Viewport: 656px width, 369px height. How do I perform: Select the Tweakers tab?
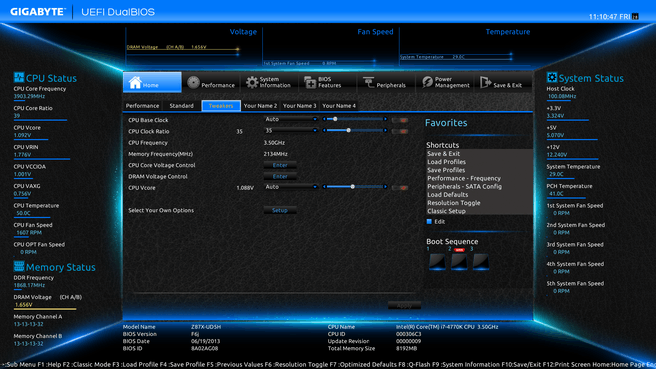point(221,106)
